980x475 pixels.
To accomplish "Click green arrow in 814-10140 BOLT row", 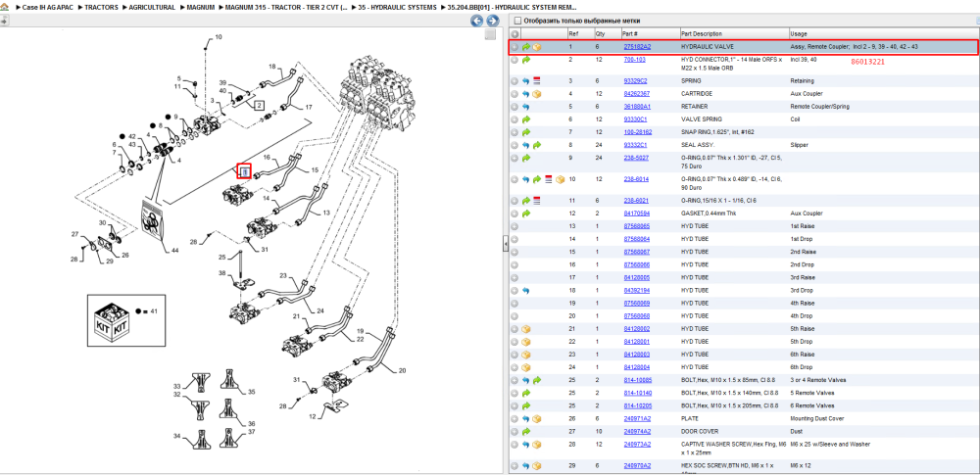I will 526,393.
